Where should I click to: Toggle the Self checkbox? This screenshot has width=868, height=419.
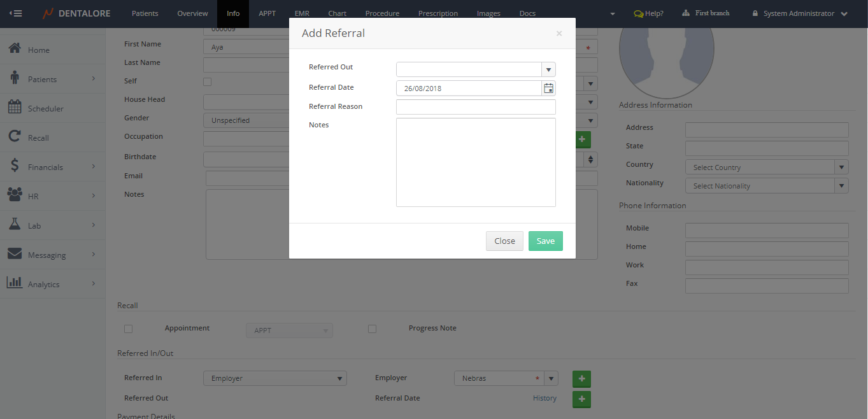coord(207,82)
